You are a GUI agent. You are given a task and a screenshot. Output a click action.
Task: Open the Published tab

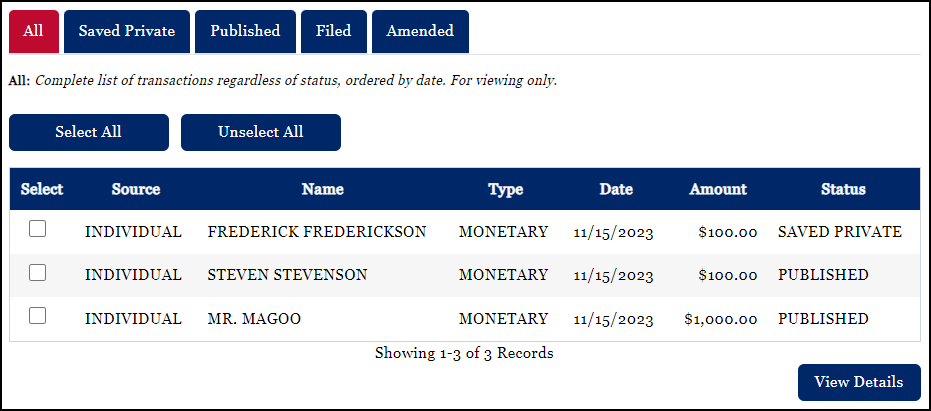tap(245, 31)
